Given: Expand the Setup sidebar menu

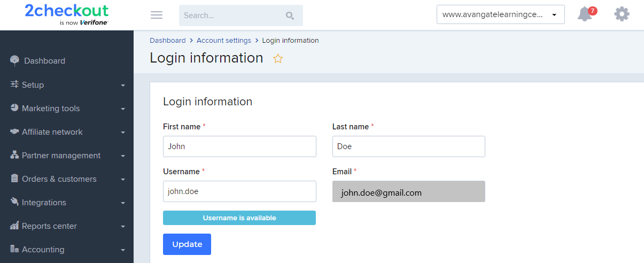Looking at the screenshot, I should (67, 84).
